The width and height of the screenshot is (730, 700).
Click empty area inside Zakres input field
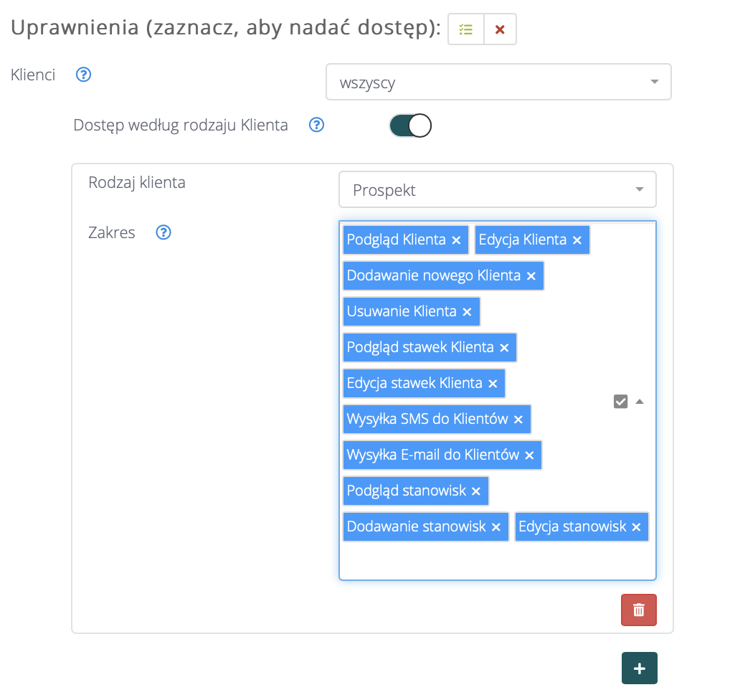pyautogui.click(x=495, y=561)
